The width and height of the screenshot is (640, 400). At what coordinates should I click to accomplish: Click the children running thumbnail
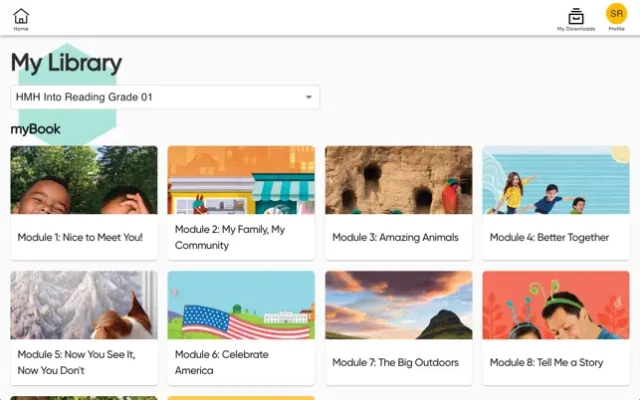(556, 180)
